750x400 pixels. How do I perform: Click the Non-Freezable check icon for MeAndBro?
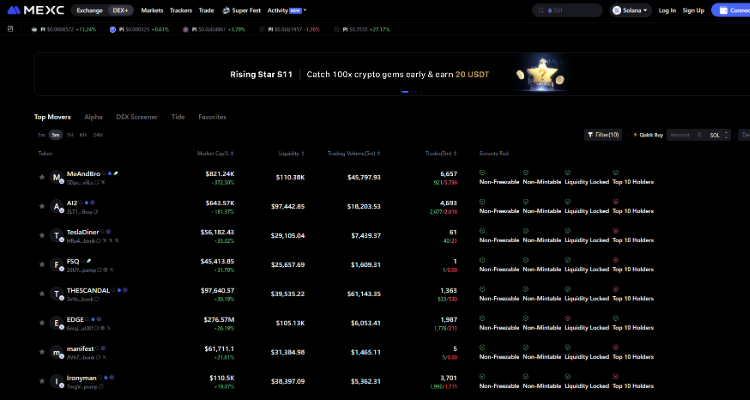pyautogui.click(x=482, y=172)
